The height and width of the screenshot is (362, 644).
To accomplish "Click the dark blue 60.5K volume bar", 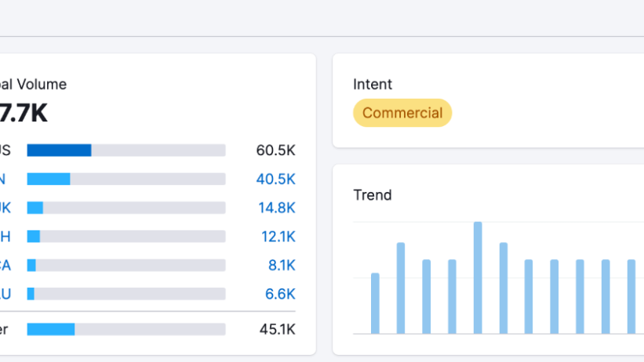I will point(60,150).
